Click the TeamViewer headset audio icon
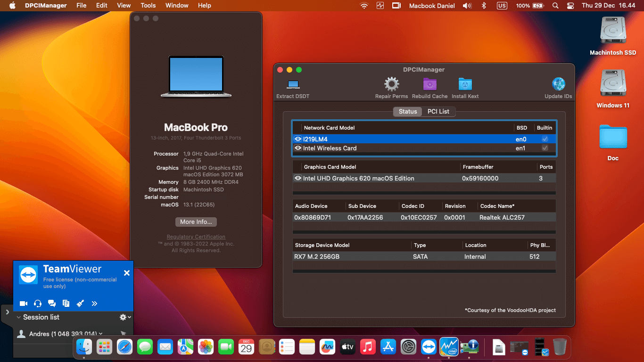This screenshot has width=644, height=362. (x=38, y=304)
